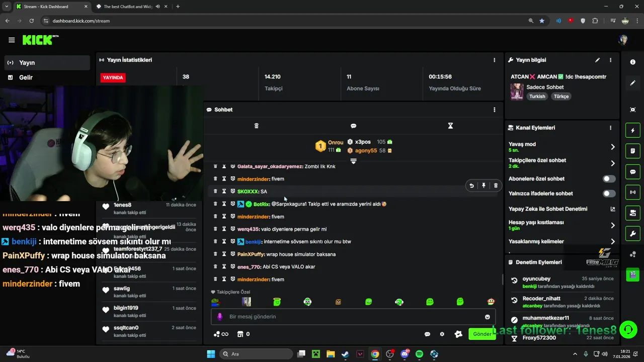Select the Pepe frog emote
Image resolution: width=644 pixels, height=362 pixels.
(x=215, y=302)
